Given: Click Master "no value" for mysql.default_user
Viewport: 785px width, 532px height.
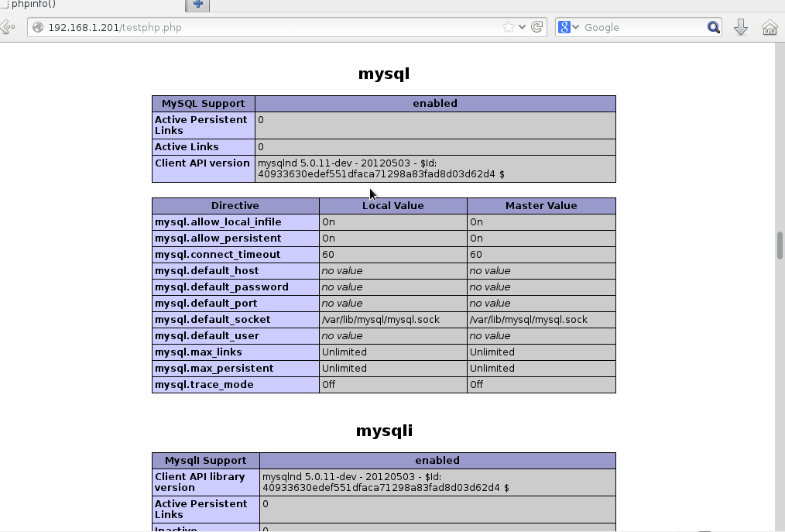Looking at the screenshot, I should (541, 336).
